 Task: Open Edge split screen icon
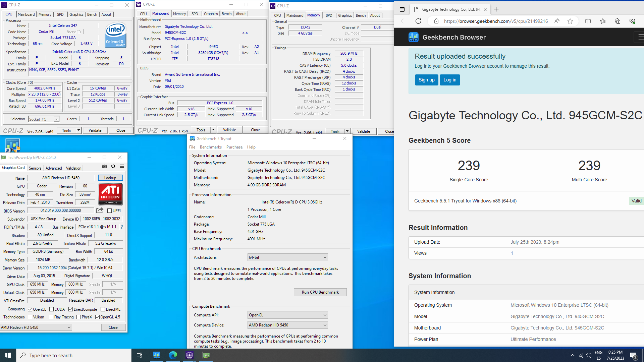click(x=588, y=21)
